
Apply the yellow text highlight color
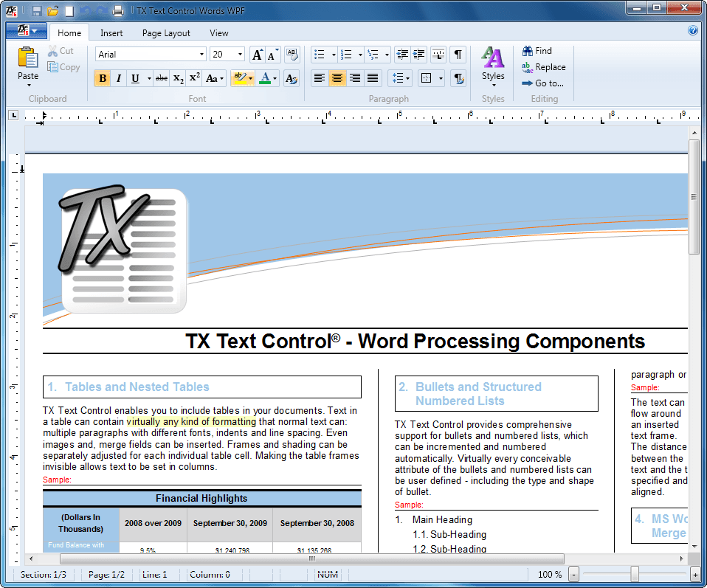pyautogui.click(x=239, y=78)
